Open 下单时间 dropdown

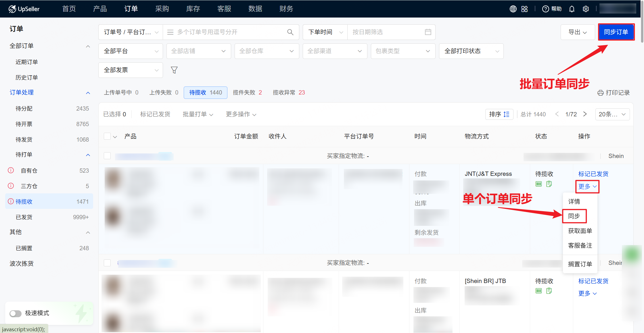[x=325, y=32]
